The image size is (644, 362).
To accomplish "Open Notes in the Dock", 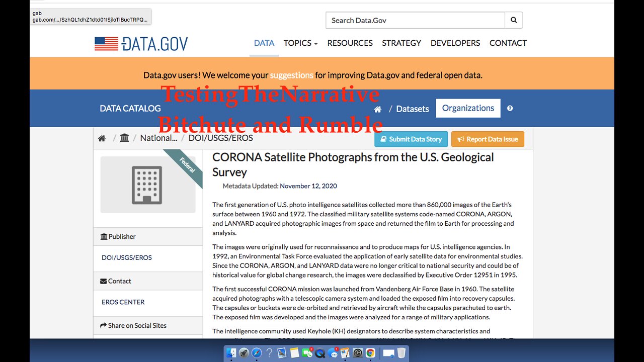I will coord(295,353).
